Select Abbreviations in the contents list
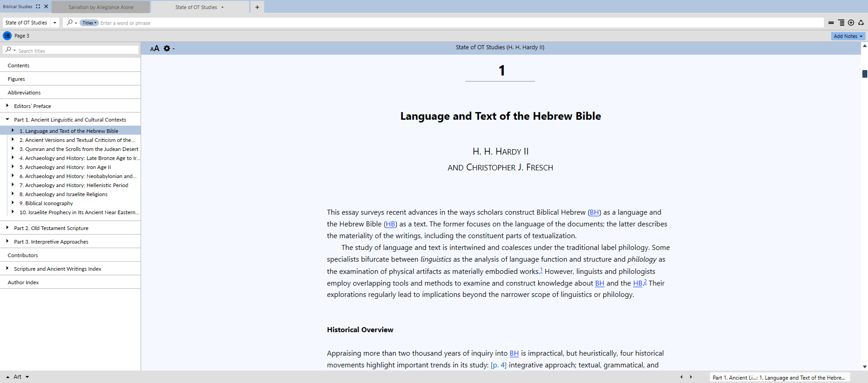The height and width of the screenshot is (383, 868). (x=24, y=92)
